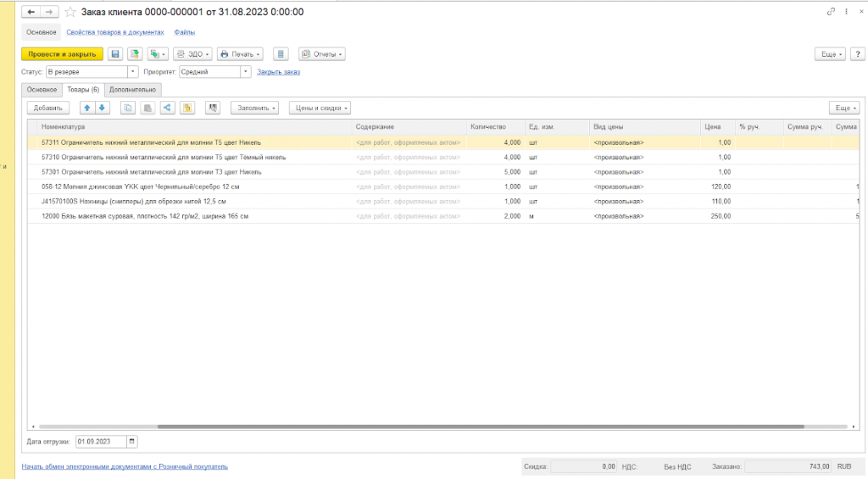Click the back navigation arrow
Image resolution: width=868 pixels, height=479 pixels.
pos(31,12)
